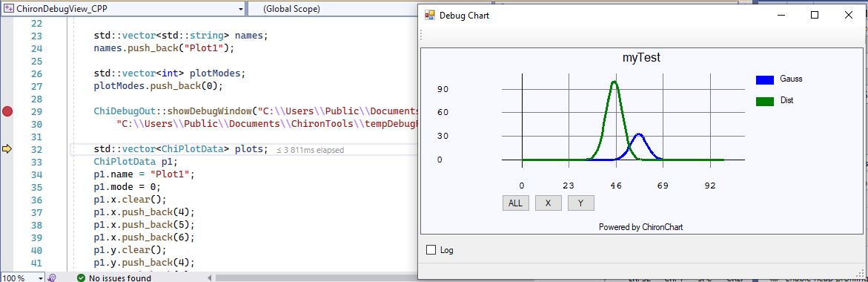Click the Y axis button in chart
The height and width of the screenshot is (282, 868).
pos(580,203)
